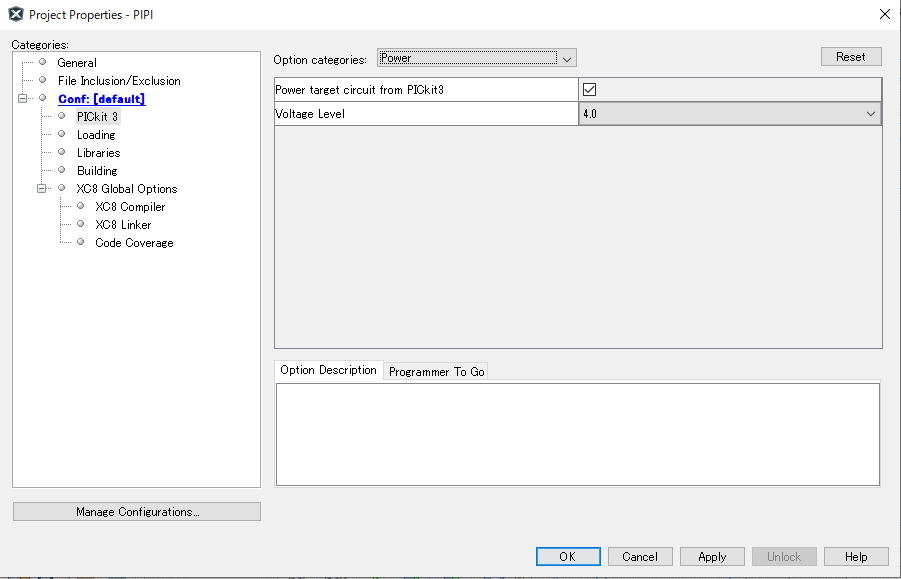The width and height of the screenshot is (901, 579).
Task: Select the XC8 Compiler item
Action: pyautogui.click(x=130, y=207)
